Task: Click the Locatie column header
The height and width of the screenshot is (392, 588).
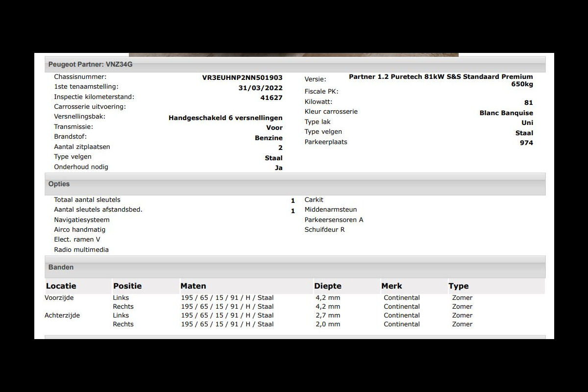Action: [x=61, y=286]
